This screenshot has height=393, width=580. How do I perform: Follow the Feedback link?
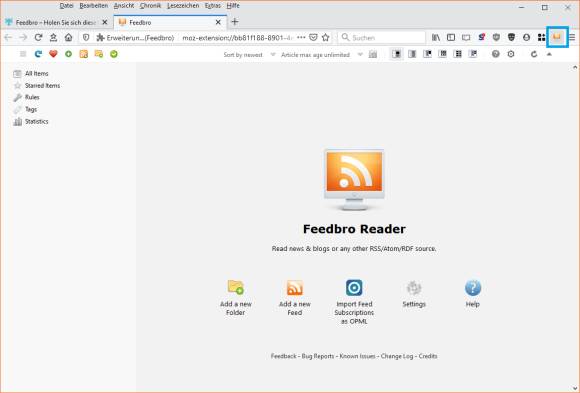(283, 356)
